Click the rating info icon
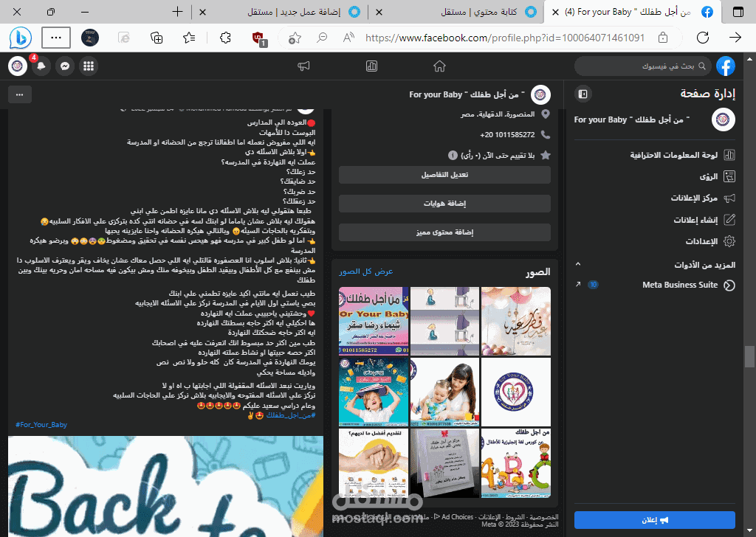The height and width of the screenshot is (537, 756). pyautogui.click(x=453, y=155)
